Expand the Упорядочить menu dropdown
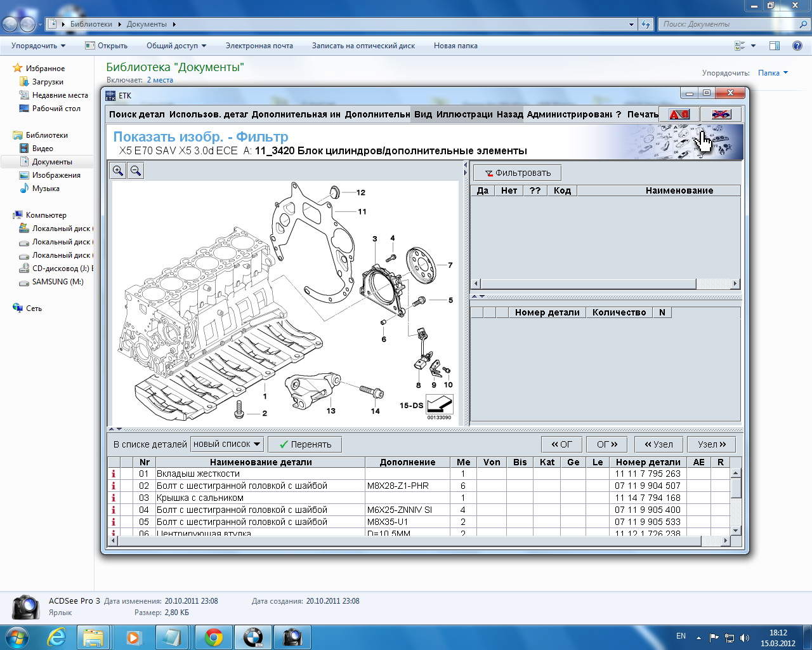 38,46
